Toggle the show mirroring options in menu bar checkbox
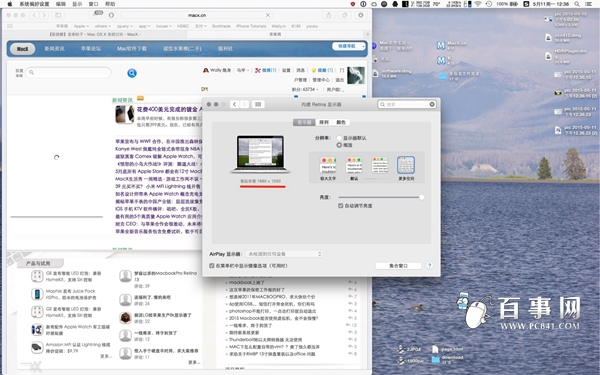Screen dimensions: 600x375 pos(212,266)
